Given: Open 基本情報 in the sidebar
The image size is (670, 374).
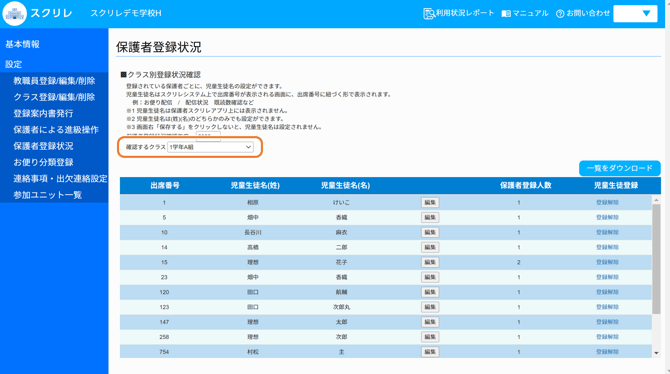Looking at the screenshot, I should [x=22, y=44].
